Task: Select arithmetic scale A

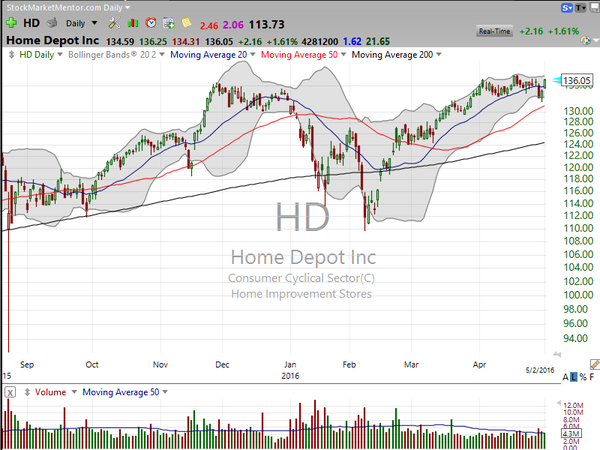Action: pos(565,377)
